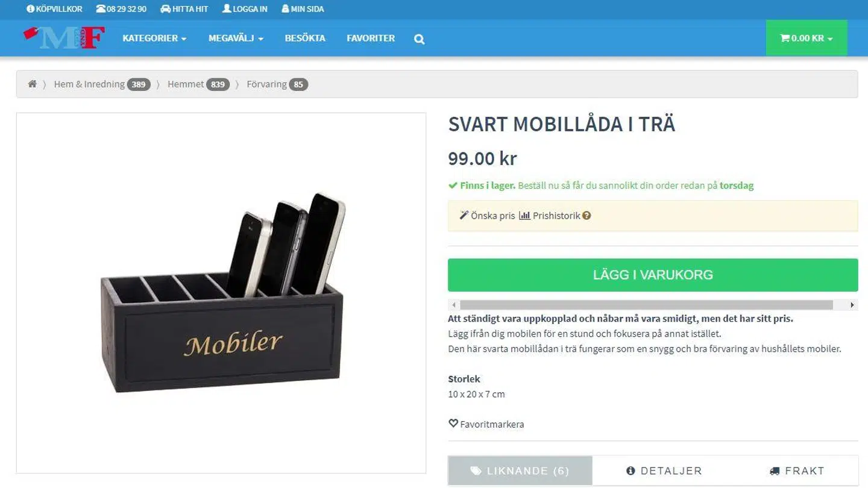
Task: Click the horizontal scrollbar thumb under button
Action: [646, 305]
